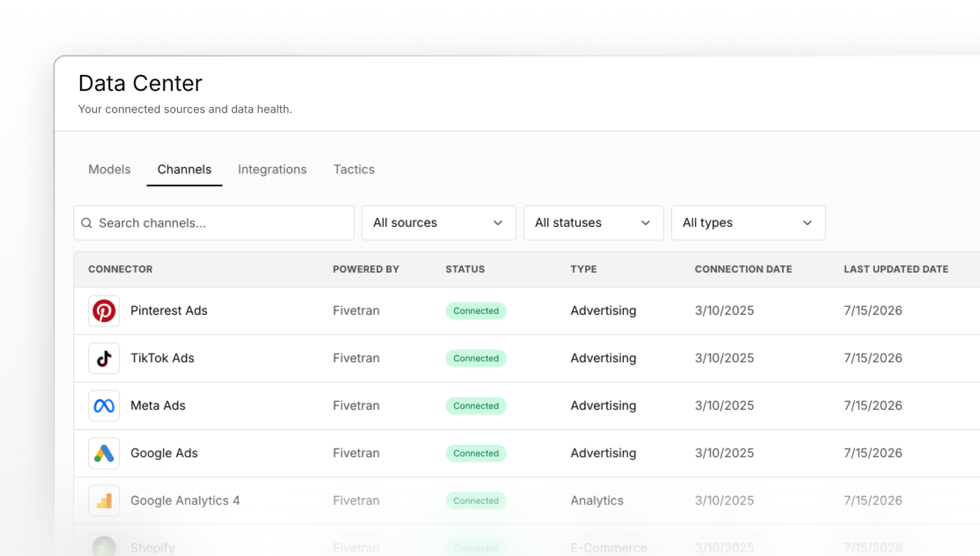The height and width of the screenshot is (556, 980).
Task: Open the Integrations tab
Action: [272, 169]
